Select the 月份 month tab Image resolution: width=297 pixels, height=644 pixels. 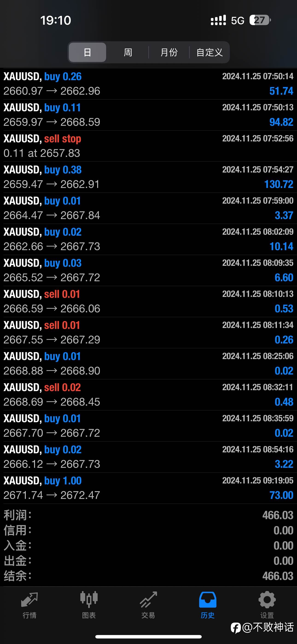click(x=169, y=52)
